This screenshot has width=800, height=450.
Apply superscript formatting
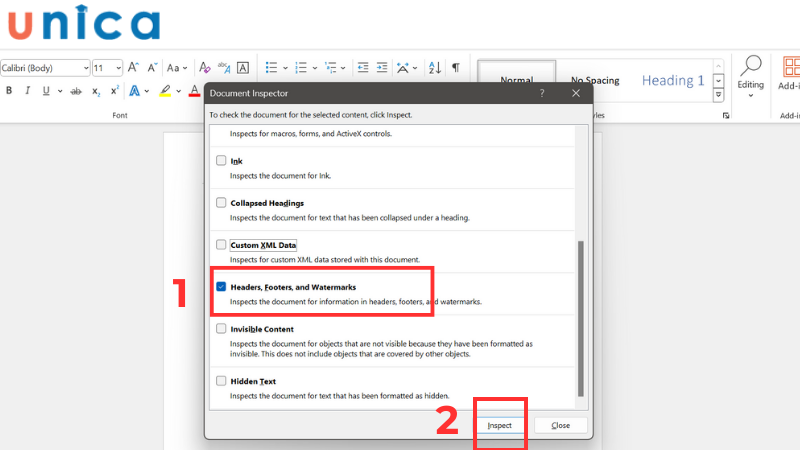(x=115, y=90)
